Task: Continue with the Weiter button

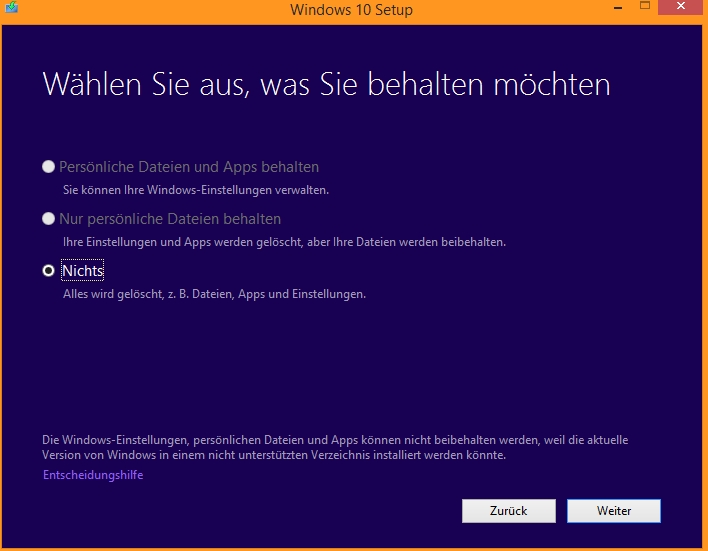Action: point(614,511)
